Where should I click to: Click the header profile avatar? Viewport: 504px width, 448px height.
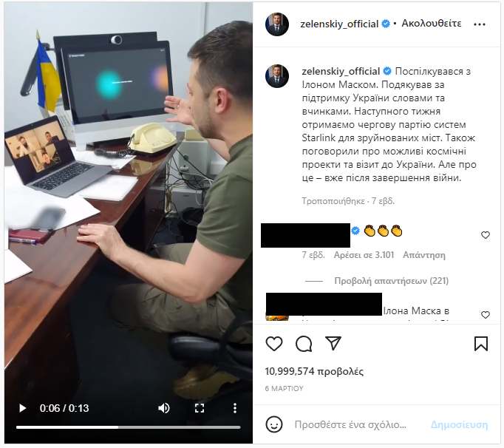(277, 24)
